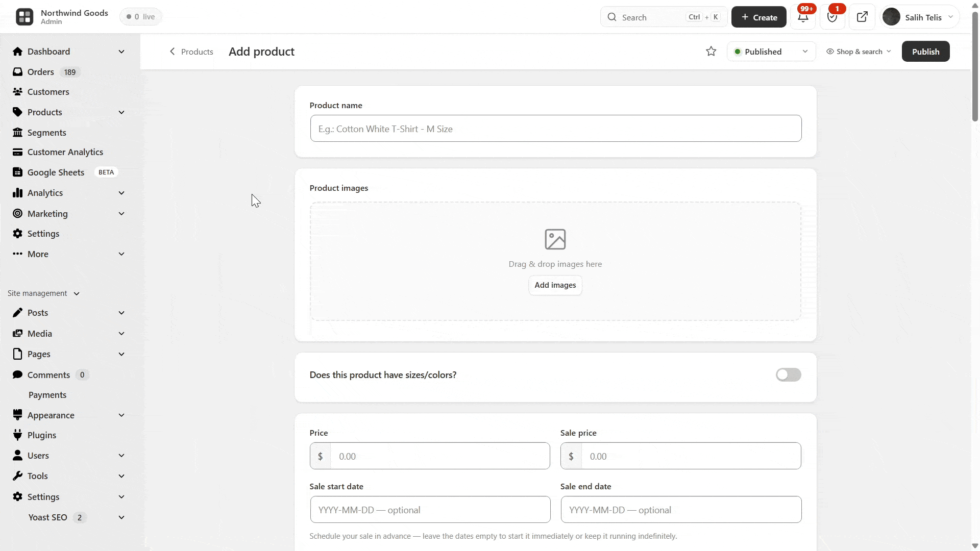Click the Sale end date field
980x551 pixels.
coord(681,510)
